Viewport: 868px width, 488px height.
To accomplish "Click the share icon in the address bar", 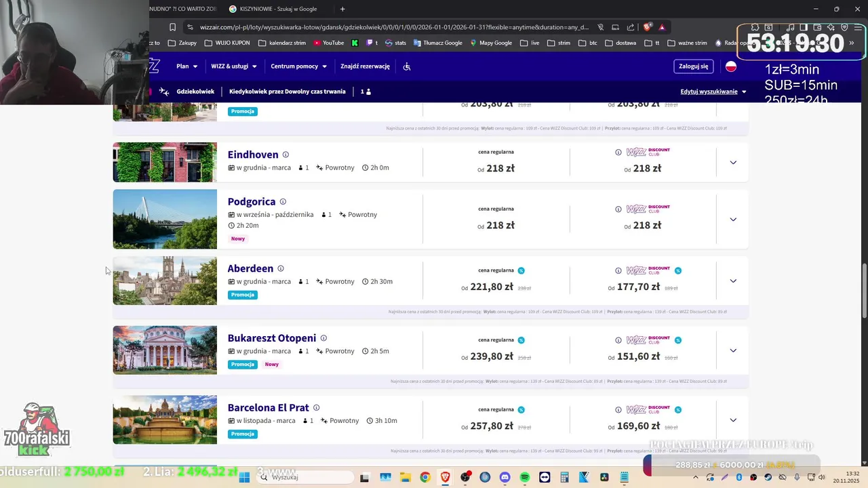I will 631,27.
